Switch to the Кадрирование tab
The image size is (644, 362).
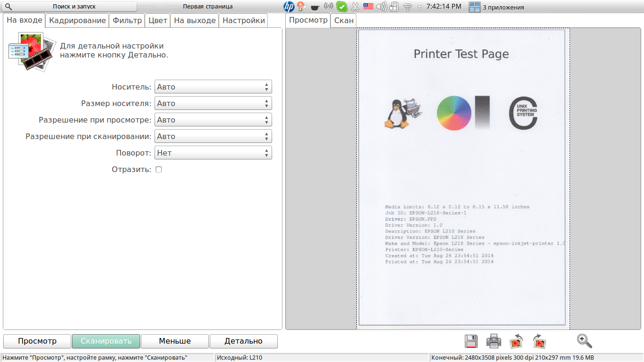pyautogui.click(x=77, y=20)
